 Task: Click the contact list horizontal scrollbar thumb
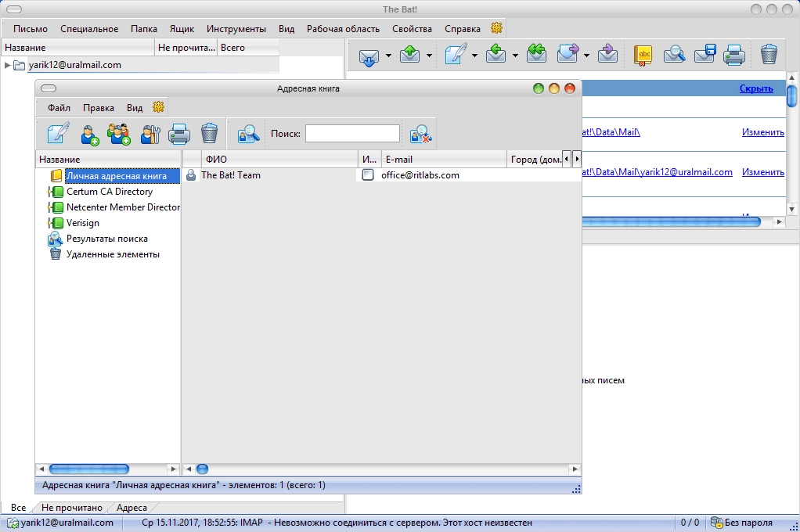pos(203,469)
